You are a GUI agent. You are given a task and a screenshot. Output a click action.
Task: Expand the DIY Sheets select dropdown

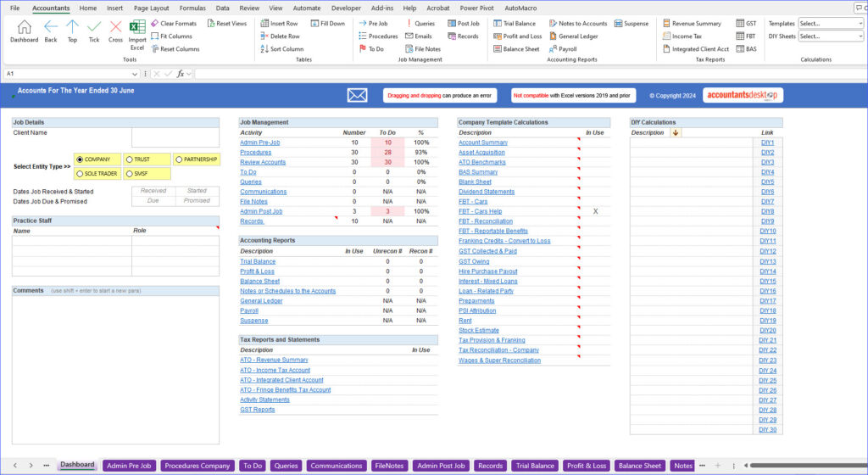tap(830, 36)
